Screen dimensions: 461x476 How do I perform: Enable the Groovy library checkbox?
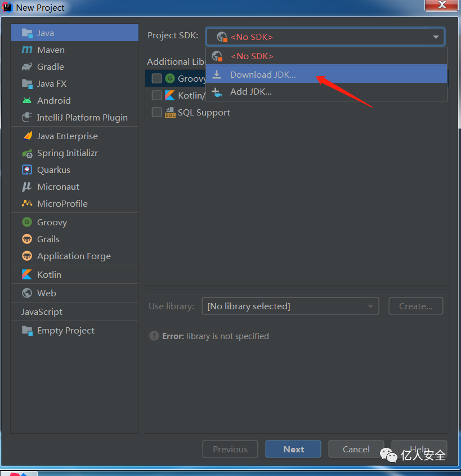click(x=156, y=79)
